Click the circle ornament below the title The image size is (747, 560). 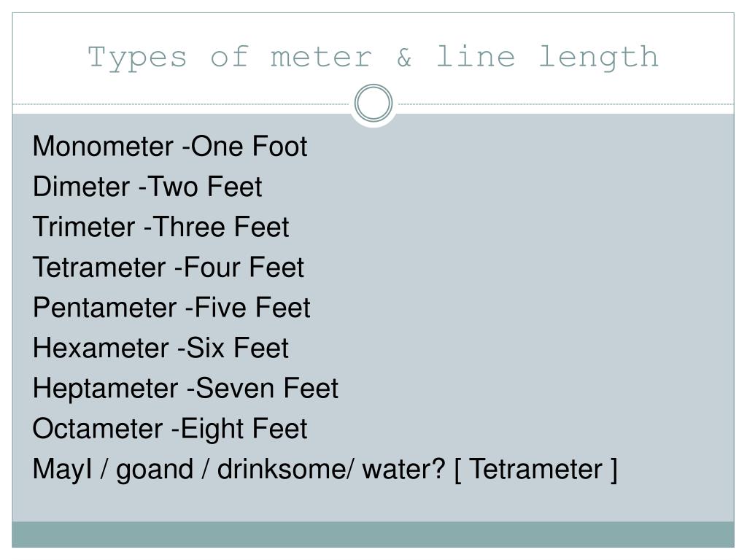coord(373,103)
